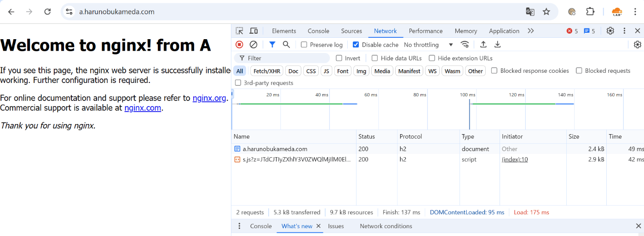644x236 pixels.
Task: Open the No throttling dropdown
Action: (x=428, y=45)
